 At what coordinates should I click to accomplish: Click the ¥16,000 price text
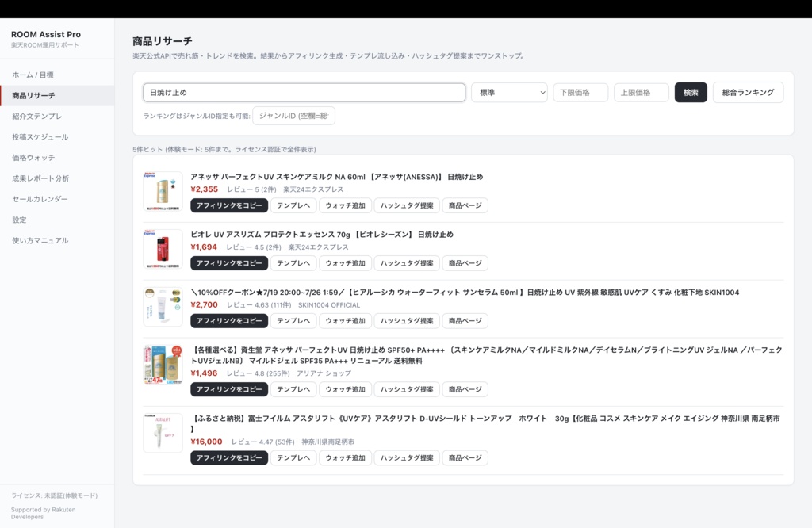tap(206, 442)
